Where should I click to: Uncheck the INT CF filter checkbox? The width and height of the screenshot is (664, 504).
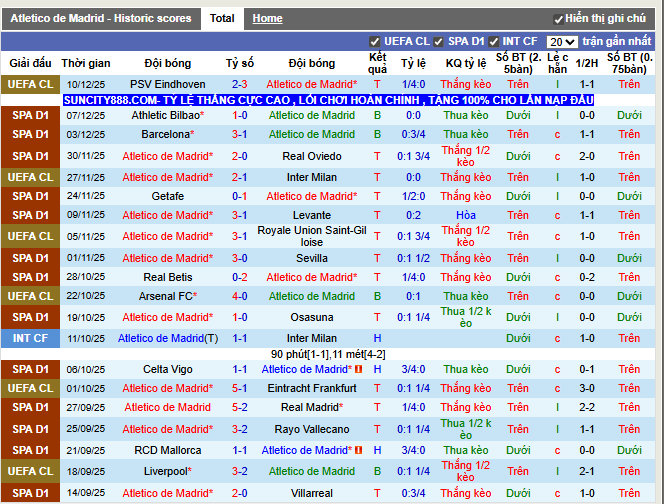tap(493, 42)
